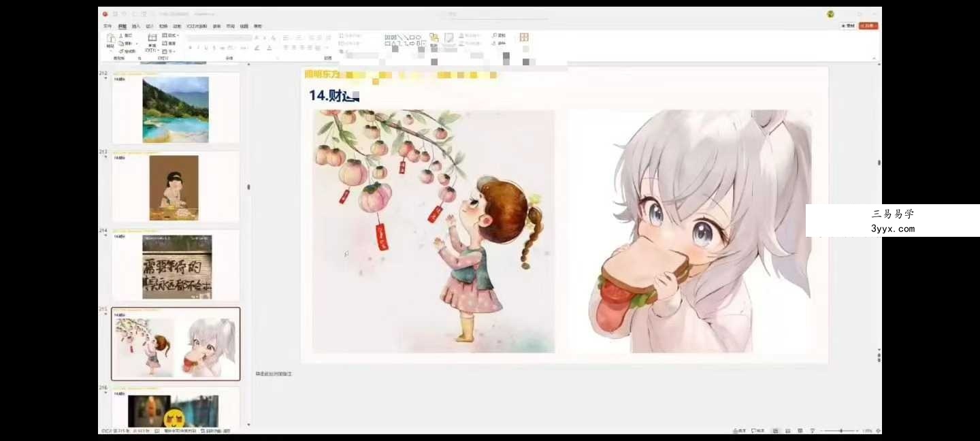Open the Arrange objects tool
This screenshot has height=441, width=980.
pos(434,38)
